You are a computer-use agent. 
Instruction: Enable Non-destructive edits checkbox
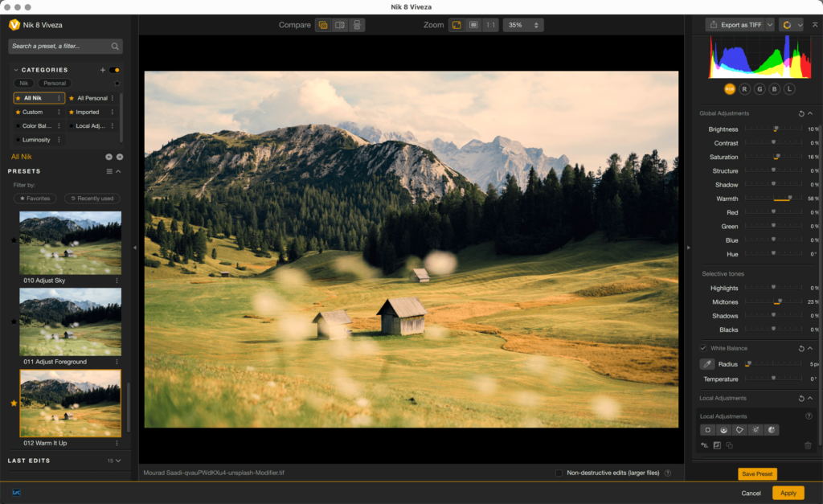point(559,473)
